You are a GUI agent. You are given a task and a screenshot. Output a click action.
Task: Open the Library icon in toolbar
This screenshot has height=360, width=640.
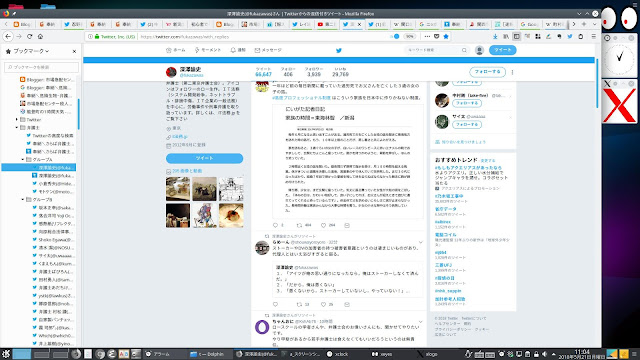pyautogui.click(x=506, y=36)
